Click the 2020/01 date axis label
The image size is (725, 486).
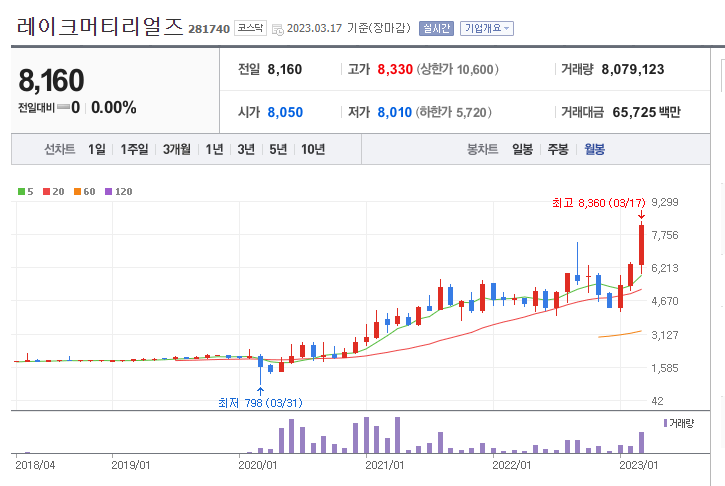click(x=258, y=465)
